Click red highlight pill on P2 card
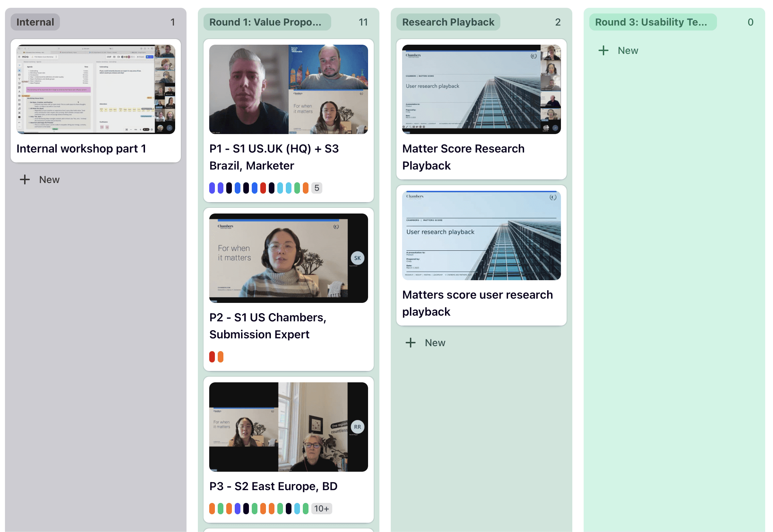 [x=212, y=357]
